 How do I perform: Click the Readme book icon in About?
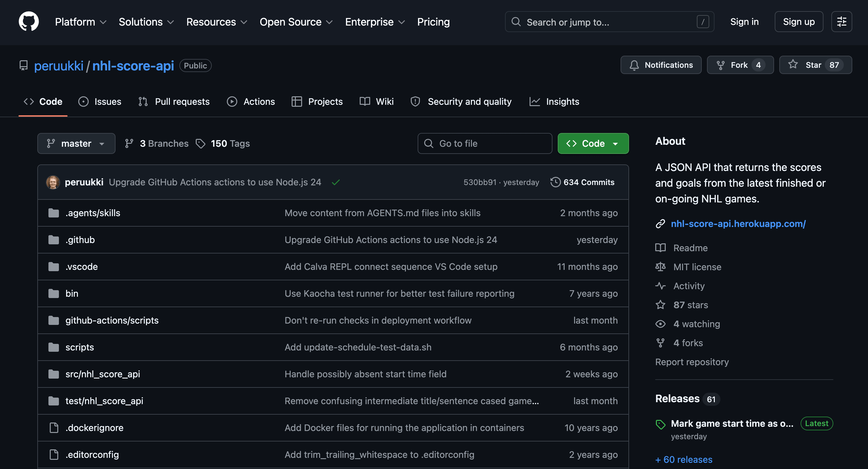(x=660, y=248)
